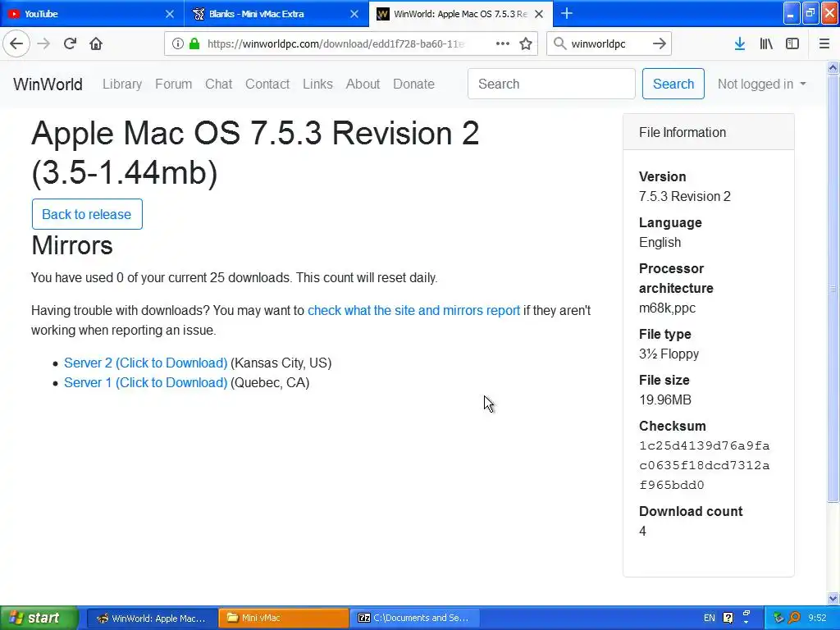The image size is (840, 630).
Task: Toggle the sidebar view icon
Action: 792,43
